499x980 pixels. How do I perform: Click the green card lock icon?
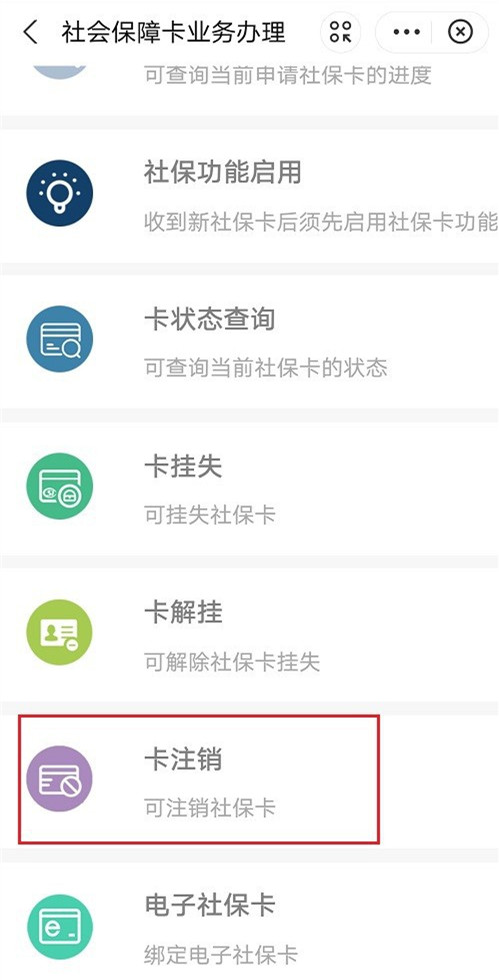pos(59,486)
